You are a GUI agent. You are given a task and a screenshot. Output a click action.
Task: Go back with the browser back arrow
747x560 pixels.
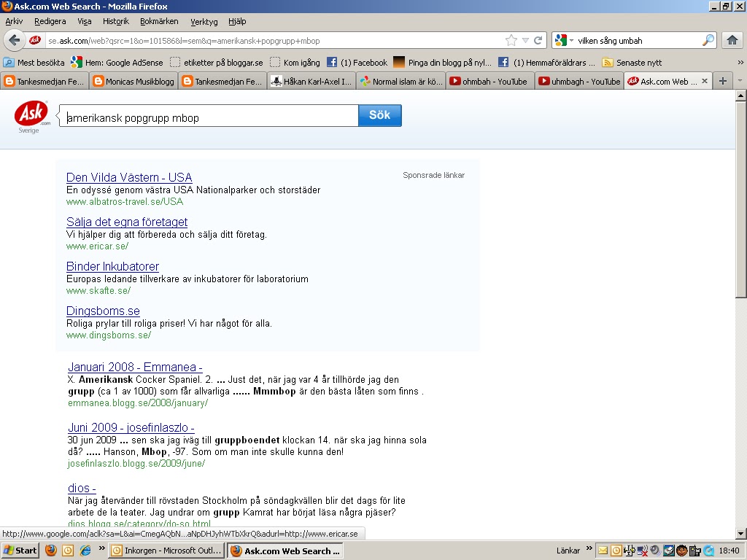point(15,41)
